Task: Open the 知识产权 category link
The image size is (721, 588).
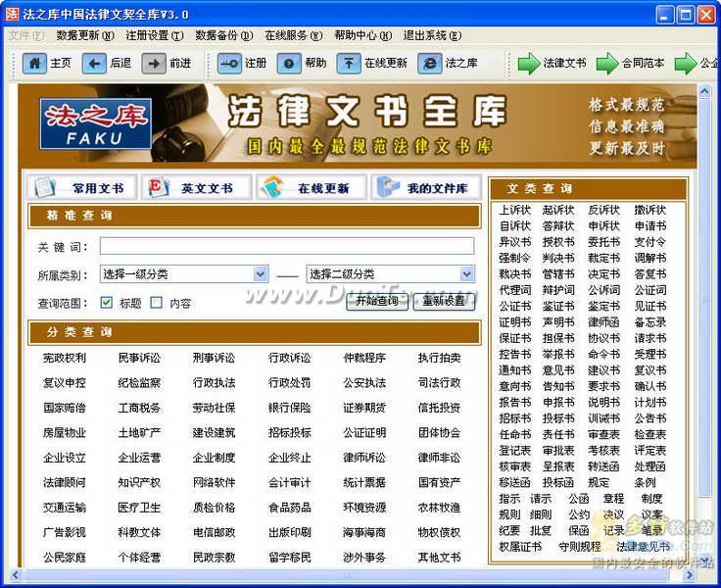Action: point(139,482)
